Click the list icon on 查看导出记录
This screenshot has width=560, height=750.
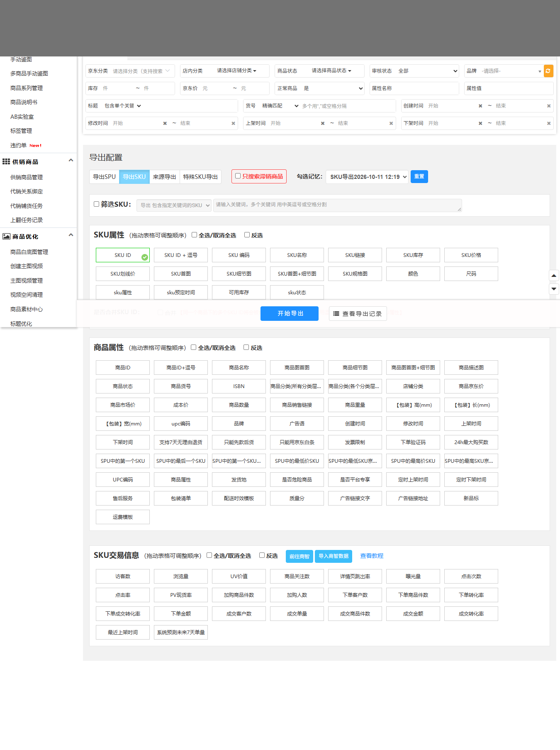tap(336, 314)
